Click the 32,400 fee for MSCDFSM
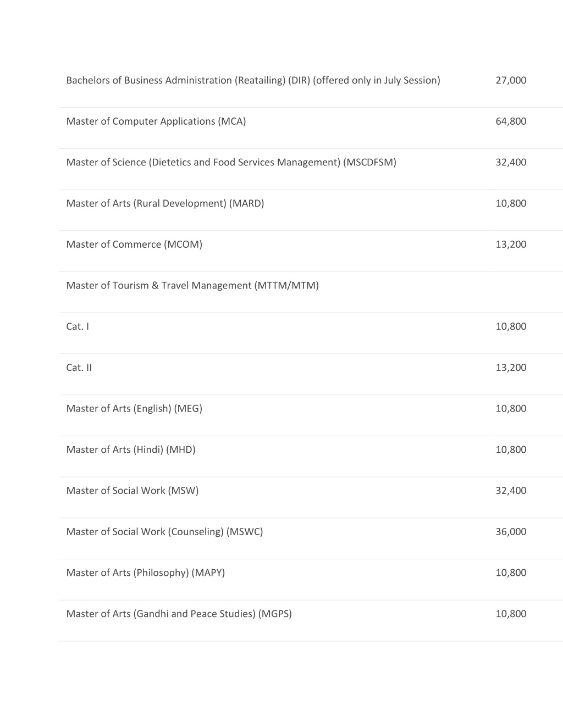This screenshot has height=728, width=563. (x=511, y=162)
